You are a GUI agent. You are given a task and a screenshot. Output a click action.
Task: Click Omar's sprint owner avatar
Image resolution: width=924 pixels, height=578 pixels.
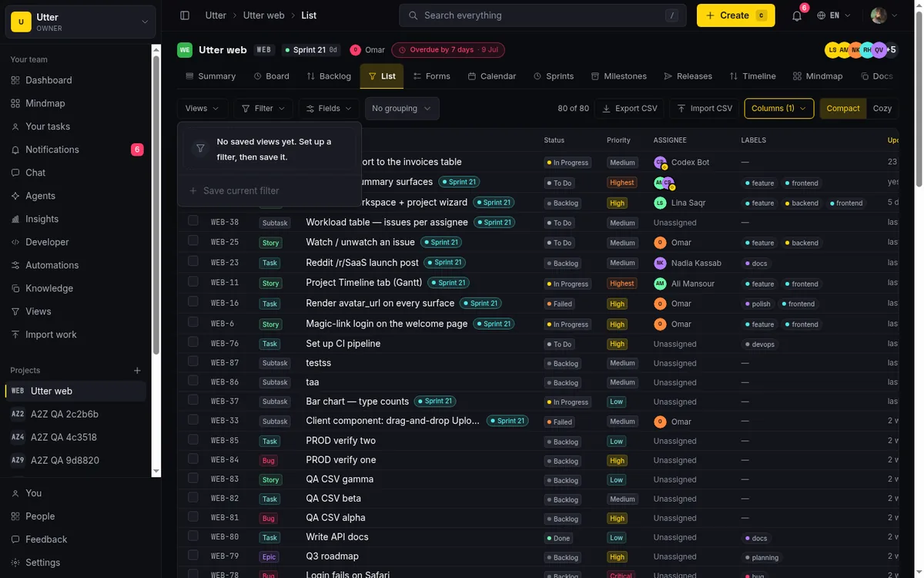355,50
